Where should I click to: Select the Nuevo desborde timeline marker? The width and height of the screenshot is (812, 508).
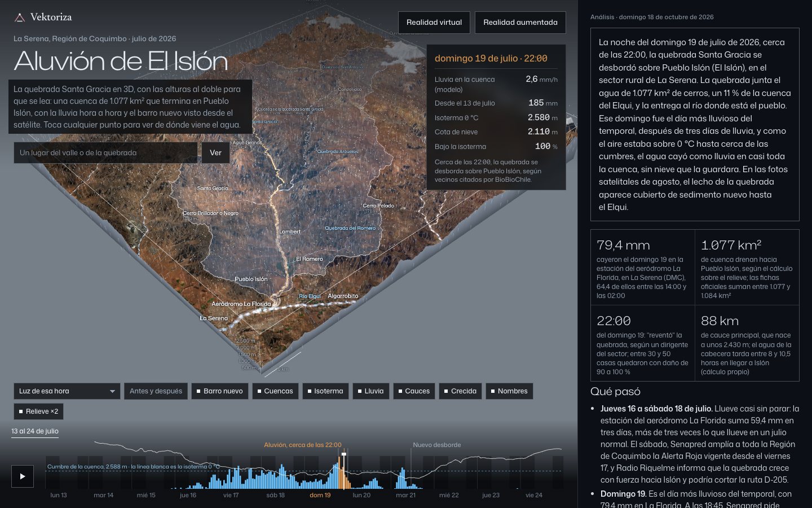(x=437, y=445)
